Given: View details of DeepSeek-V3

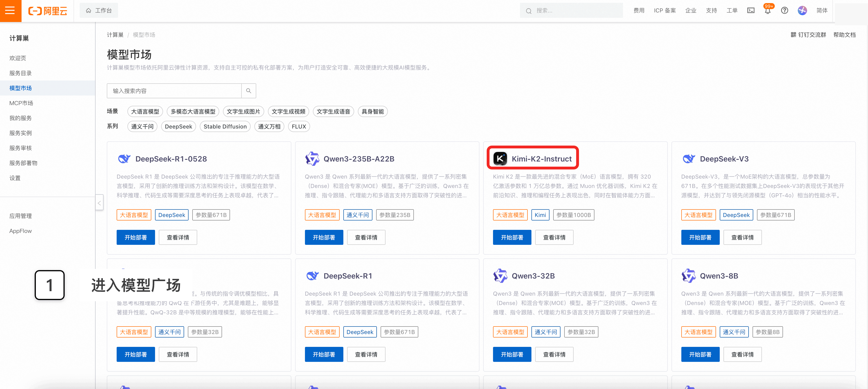Looking at the screenshot, I should point(742,237).
